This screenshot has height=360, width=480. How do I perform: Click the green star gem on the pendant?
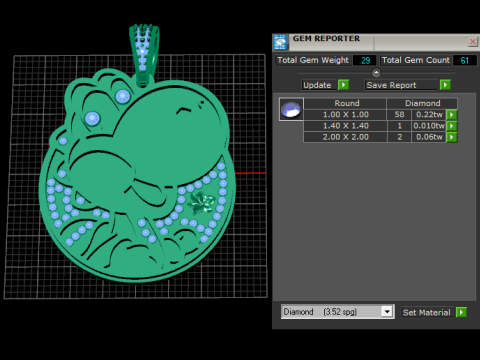[201, 202]
